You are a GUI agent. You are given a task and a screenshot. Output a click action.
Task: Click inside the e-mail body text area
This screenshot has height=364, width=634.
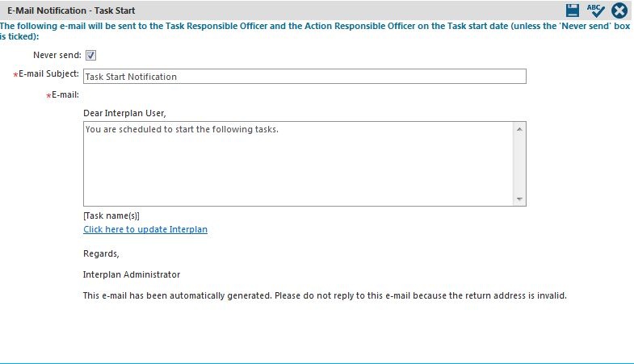point(298,164)
